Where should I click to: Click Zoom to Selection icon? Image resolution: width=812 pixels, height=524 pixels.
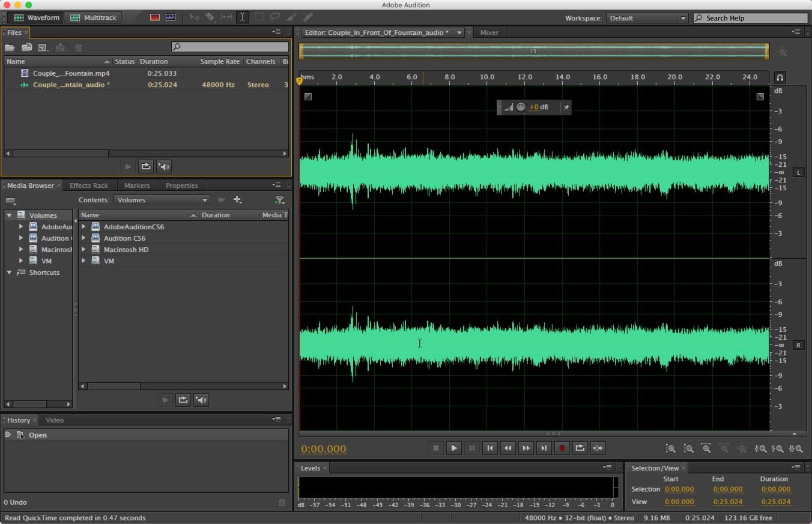796,448
